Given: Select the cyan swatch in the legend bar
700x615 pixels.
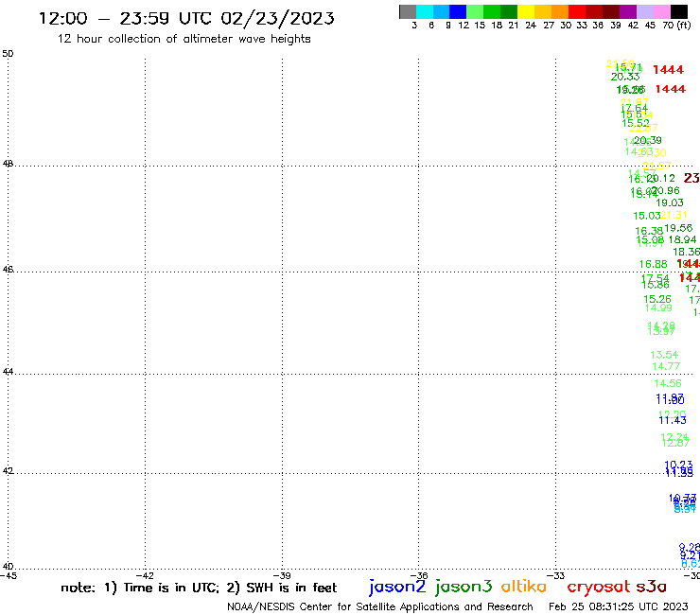Looking at the screenshot, I should click(425, 11).
